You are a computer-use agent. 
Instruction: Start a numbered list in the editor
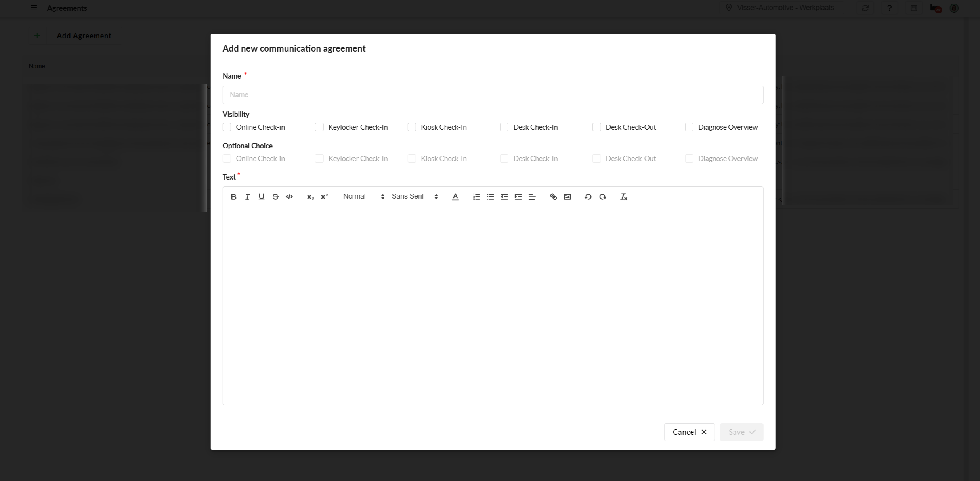coord(476,197)
